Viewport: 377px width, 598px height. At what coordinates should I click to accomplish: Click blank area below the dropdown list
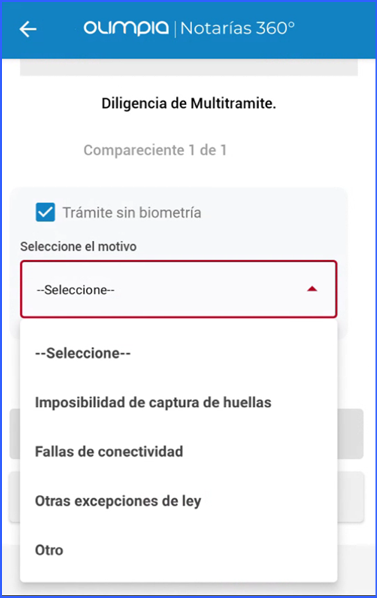click(188, 589)
